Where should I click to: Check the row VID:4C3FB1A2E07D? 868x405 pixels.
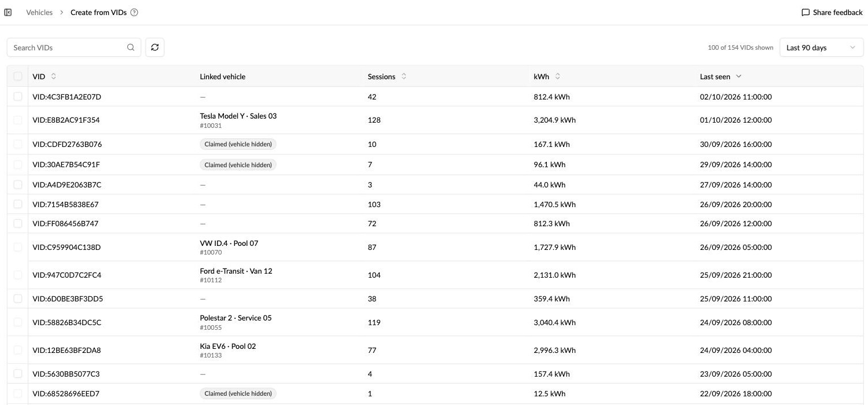(18, 97)
